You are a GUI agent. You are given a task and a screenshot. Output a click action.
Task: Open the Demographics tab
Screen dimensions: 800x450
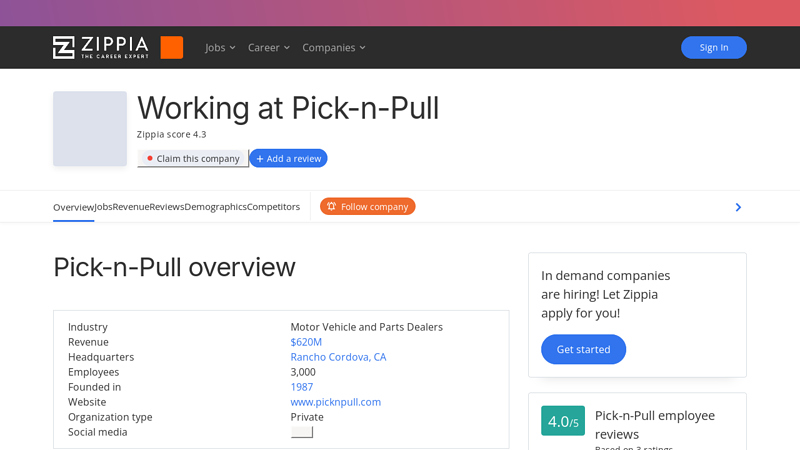tap(215, 207)
